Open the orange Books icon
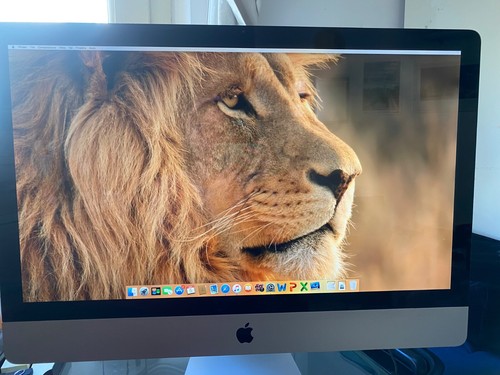 pyautogui.click(x=248, y=288)
